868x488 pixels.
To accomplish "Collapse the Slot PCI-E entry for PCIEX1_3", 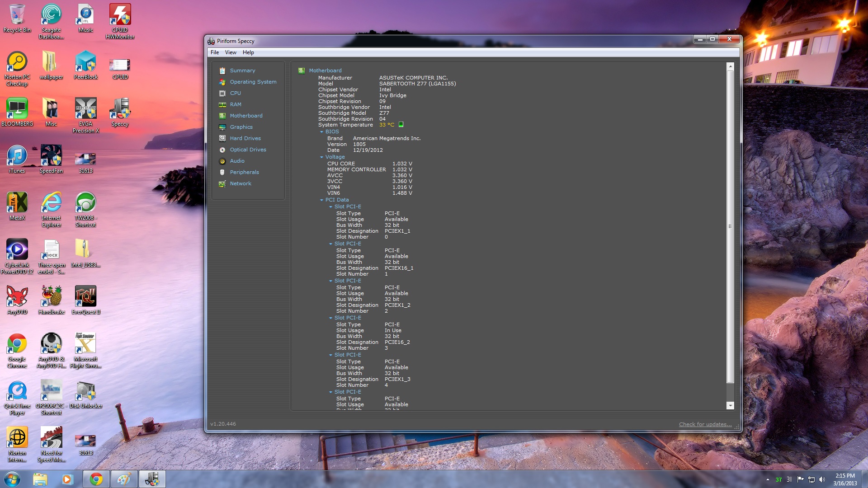I will 331,355.
